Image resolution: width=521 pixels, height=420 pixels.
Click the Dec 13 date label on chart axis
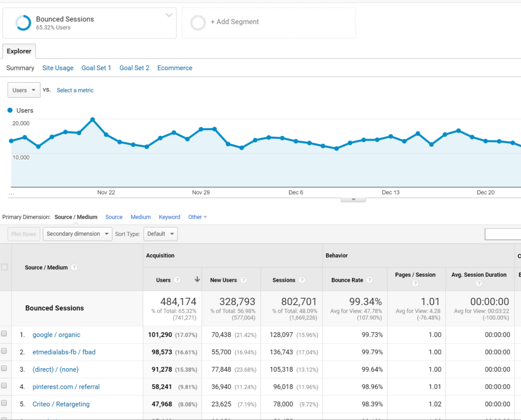pos(390,192)
